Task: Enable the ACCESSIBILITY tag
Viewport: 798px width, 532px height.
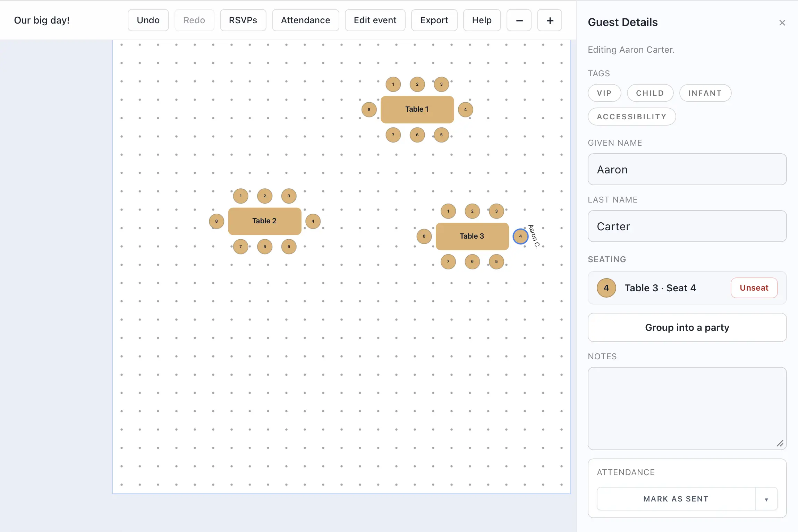Action: 631,117
